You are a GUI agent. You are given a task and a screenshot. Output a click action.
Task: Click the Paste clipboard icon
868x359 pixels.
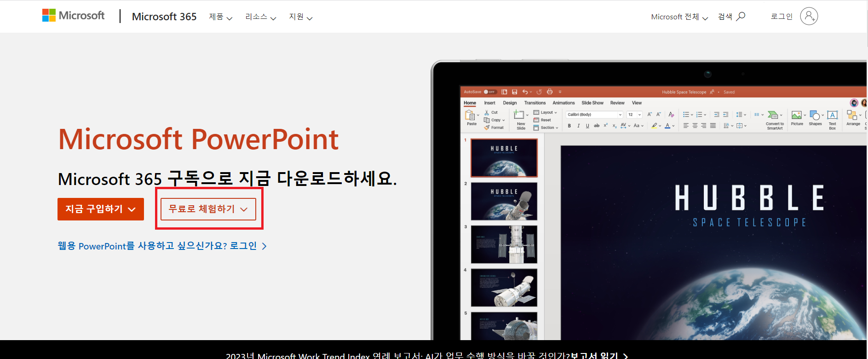tap(470, 115)
